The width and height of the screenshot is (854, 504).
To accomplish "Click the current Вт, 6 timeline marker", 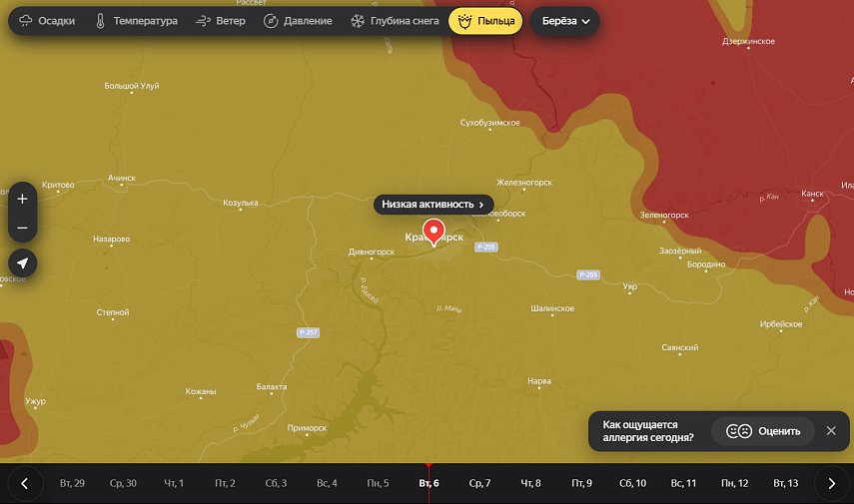I will click(x=428, y=483).
